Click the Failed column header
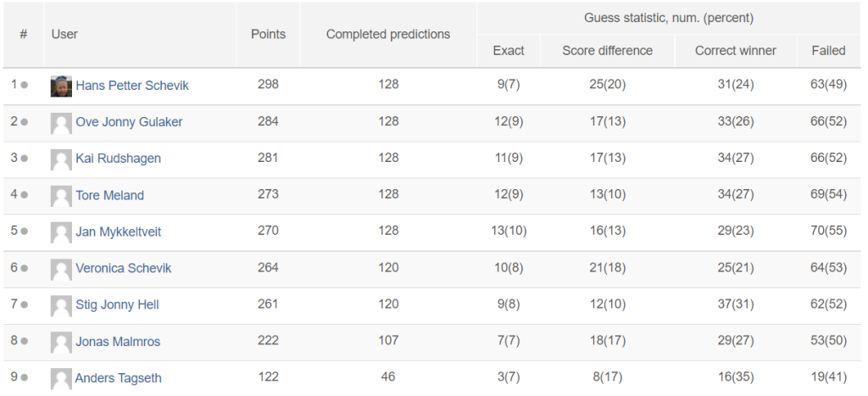 (x=829, y=50)
